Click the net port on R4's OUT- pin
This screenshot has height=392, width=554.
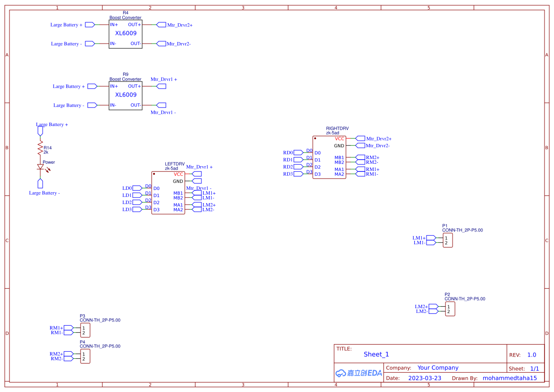pos(161,44)
